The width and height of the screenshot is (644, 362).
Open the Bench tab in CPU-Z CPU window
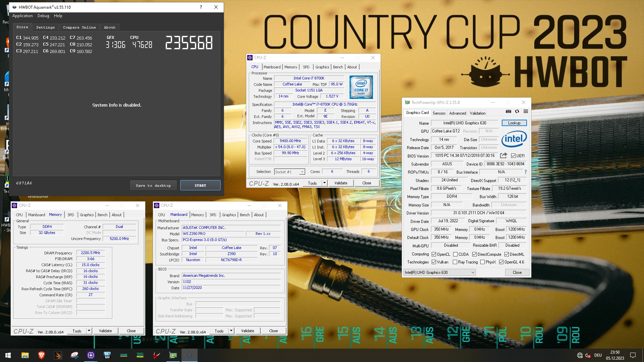[338, 67]
